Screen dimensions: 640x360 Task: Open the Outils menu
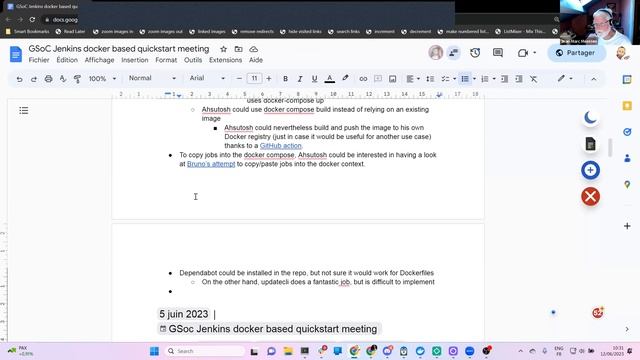[193, 60]
